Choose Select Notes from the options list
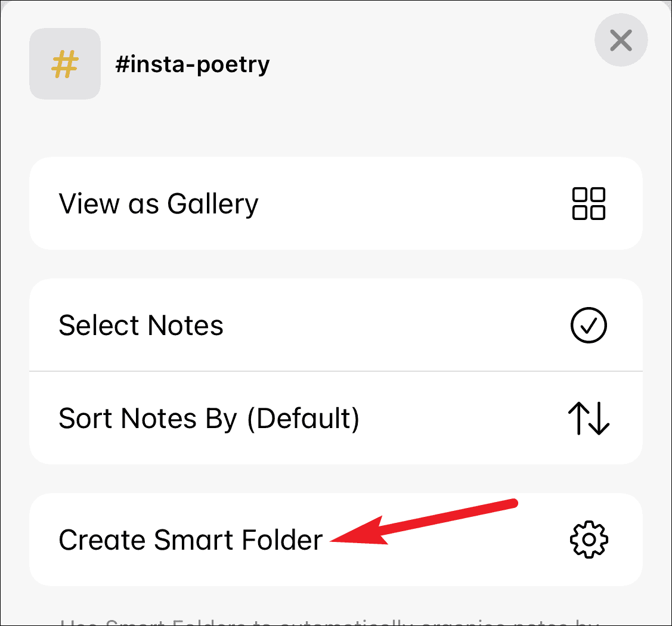 141,325
